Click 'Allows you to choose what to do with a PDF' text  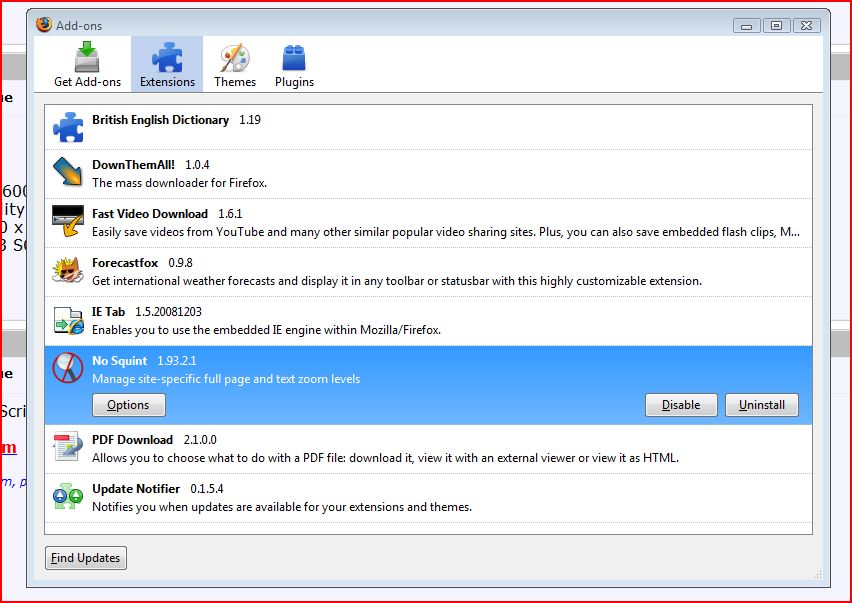coord(385,458)
